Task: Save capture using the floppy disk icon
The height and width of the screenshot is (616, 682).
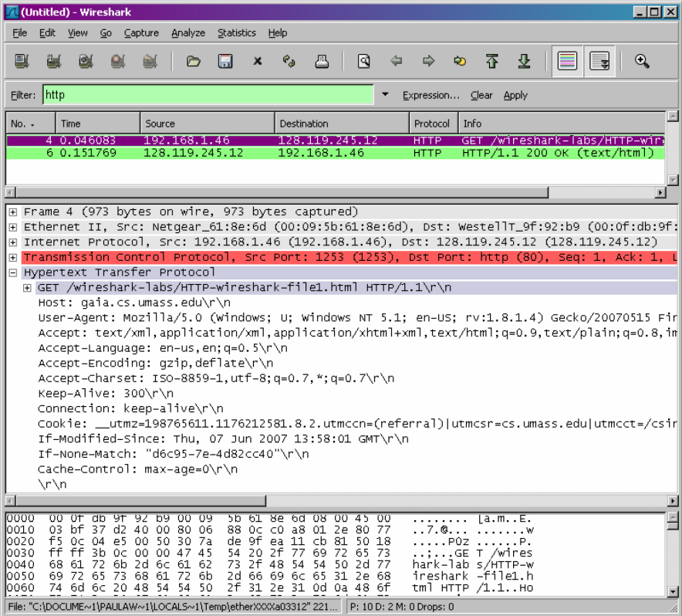Action: tap(225, 61)
